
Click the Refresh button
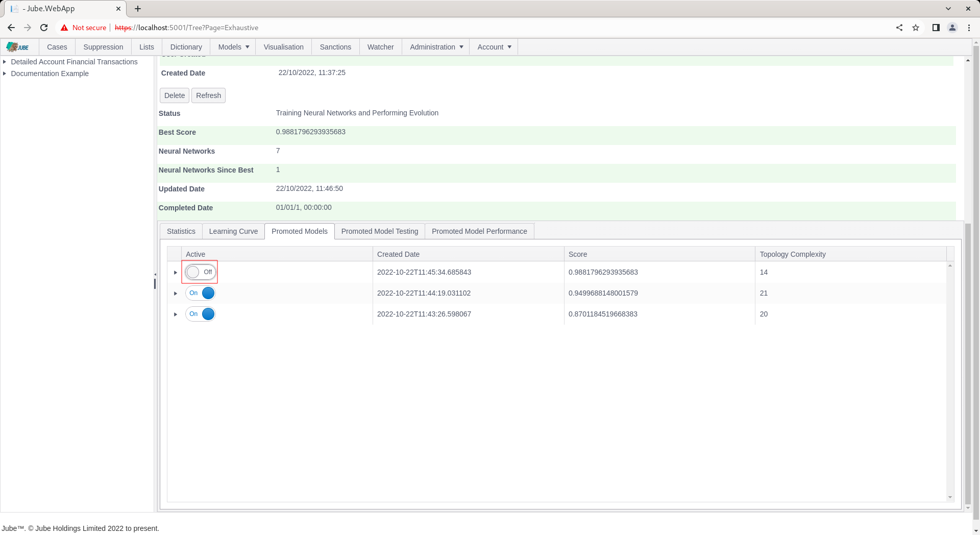208,95
